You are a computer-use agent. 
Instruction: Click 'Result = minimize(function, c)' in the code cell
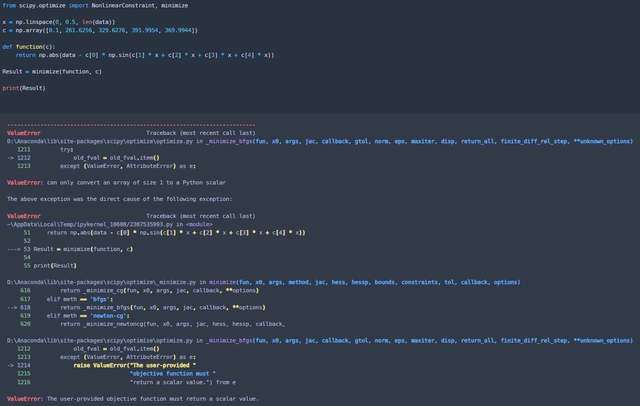[52, 72]
